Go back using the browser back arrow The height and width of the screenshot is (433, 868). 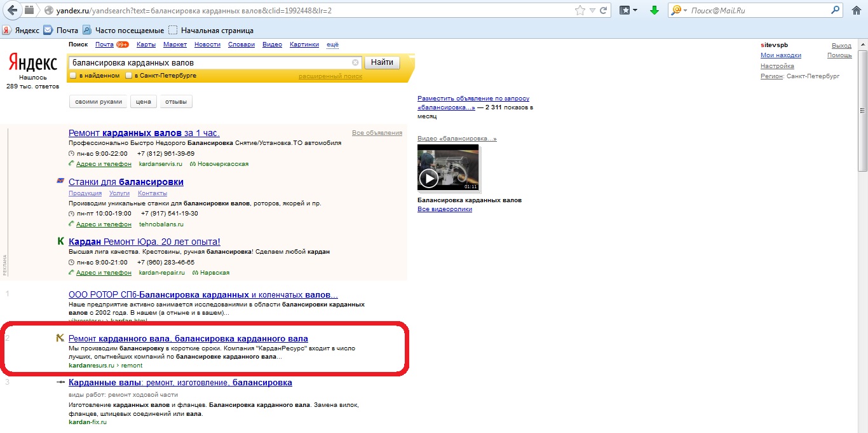[12, 10]
